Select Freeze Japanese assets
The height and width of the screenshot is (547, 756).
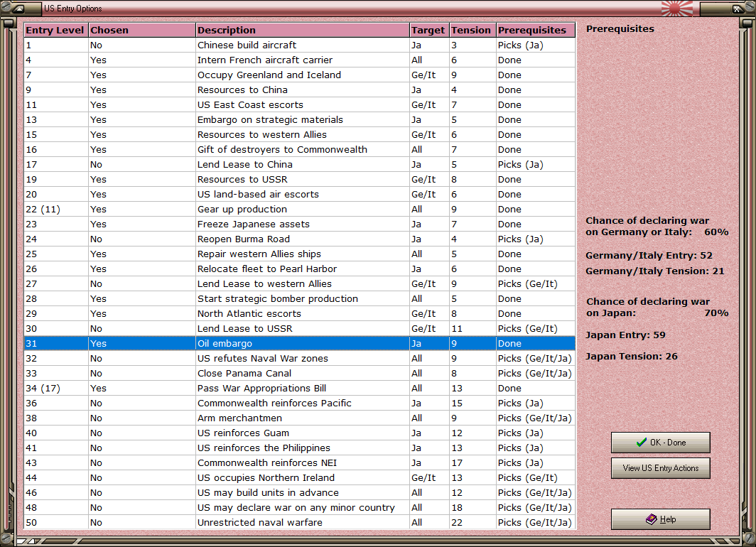click(299, 224)
